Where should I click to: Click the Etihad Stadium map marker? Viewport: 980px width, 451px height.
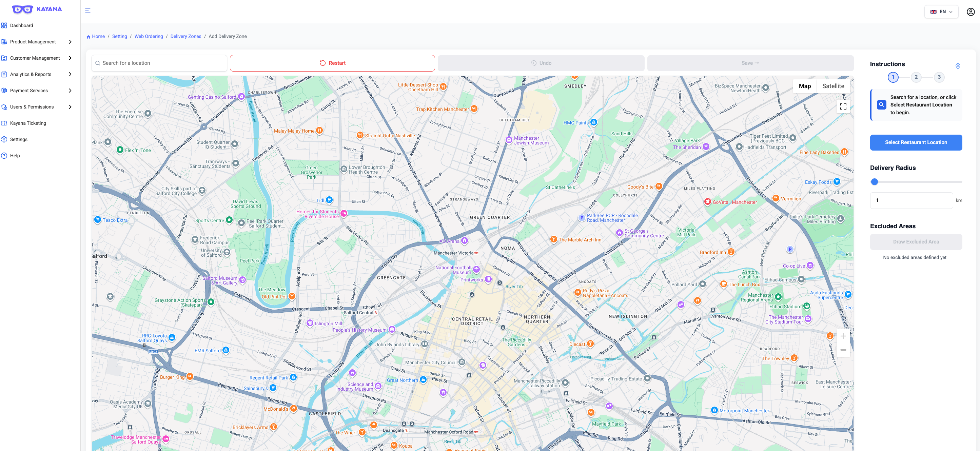point(806,307)
